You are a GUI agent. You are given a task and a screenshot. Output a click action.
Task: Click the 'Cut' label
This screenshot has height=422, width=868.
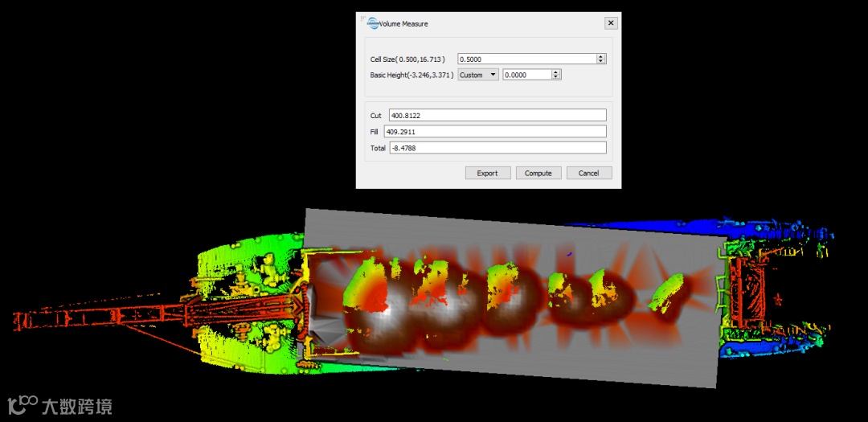pos(375,116)
